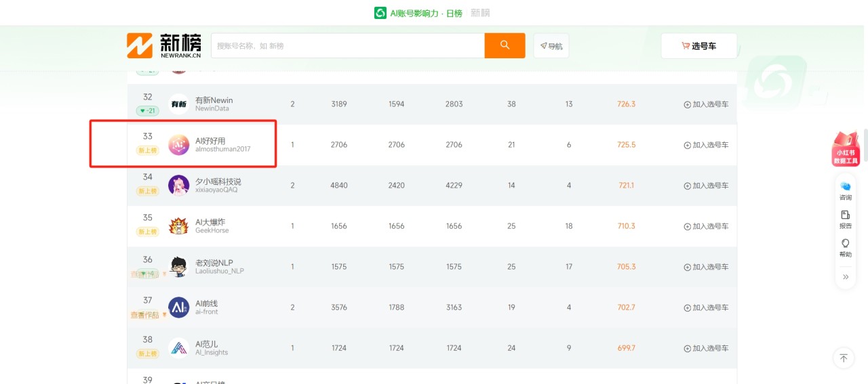Open the 有新Newin account avatar
The height and width of the screenshot is (384, 868).
point(178,104)
